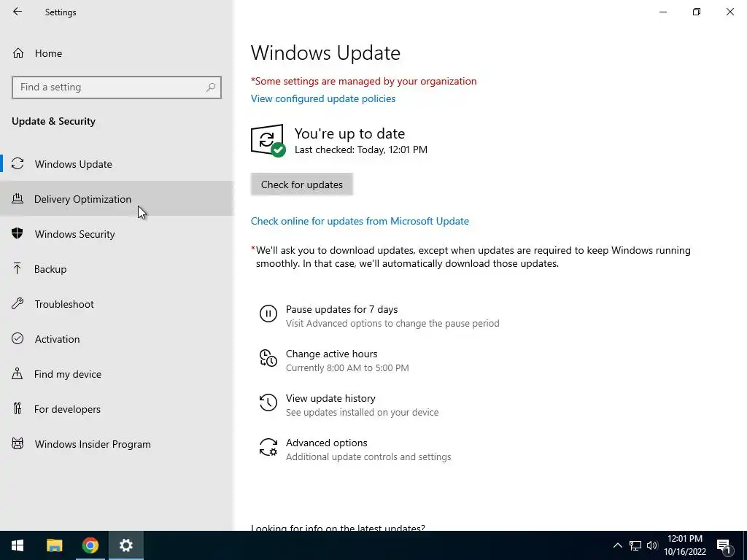Open the Windows Start menu
The width and height of the screenshot is (747, 560).
[x=18, y=545]
